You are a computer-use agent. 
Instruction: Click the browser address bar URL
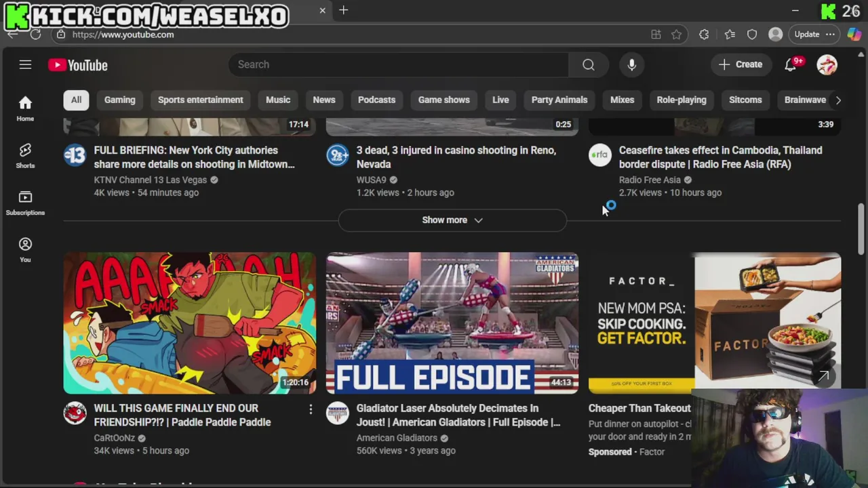point(123,34)
